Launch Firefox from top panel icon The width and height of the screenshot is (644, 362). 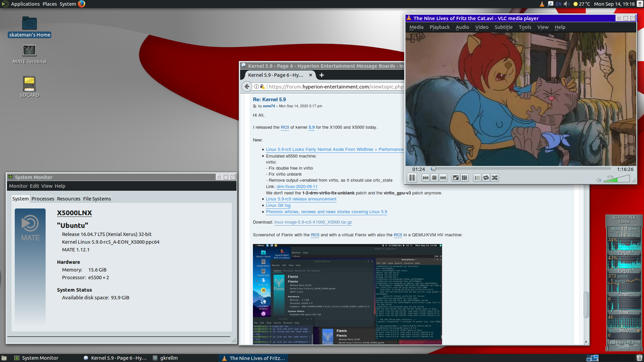tap(82, 4)
